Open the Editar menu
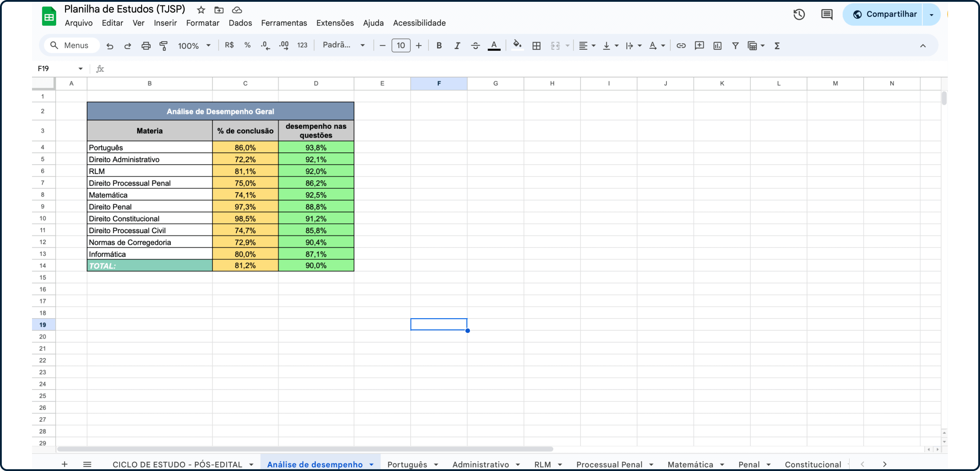Image resolution: width=980 pixels, height=471 pixels. coord(112,23)
